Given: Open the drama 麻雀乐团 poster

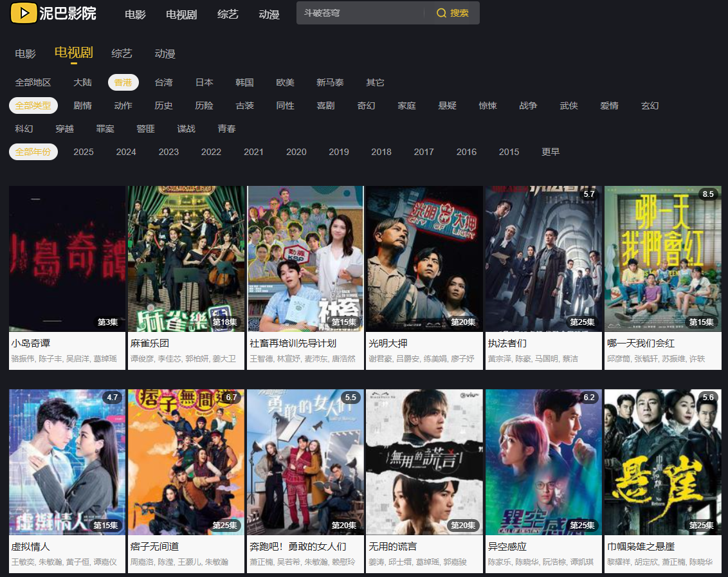Looking at the screenshot, I should pyautogui.click(x=186, y=259).
